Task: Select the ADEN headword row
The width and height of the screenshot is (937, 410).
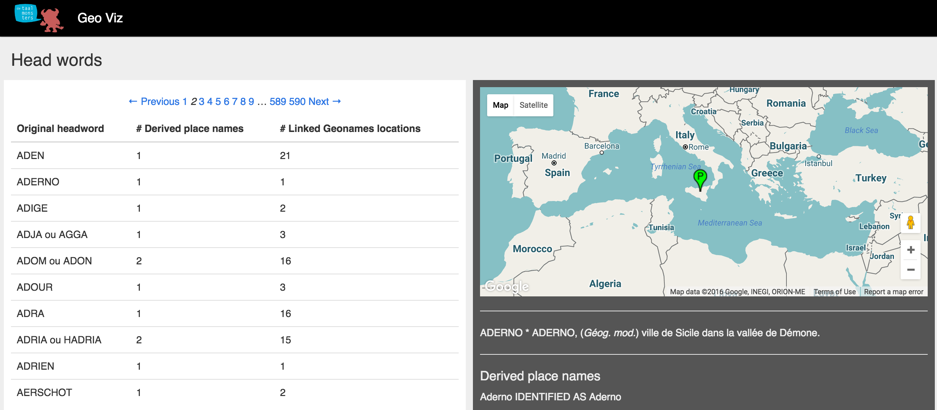Action: [31, 156]
